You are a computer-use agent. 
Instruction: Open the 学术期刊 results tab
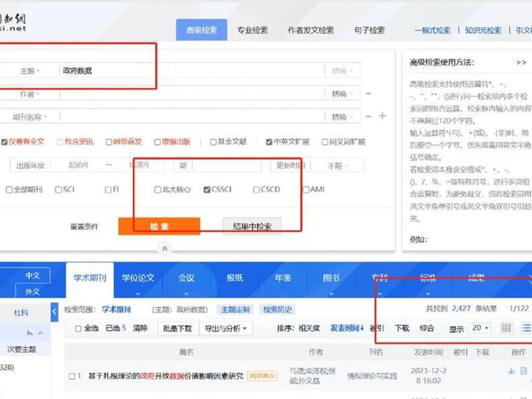click(90, 279)
